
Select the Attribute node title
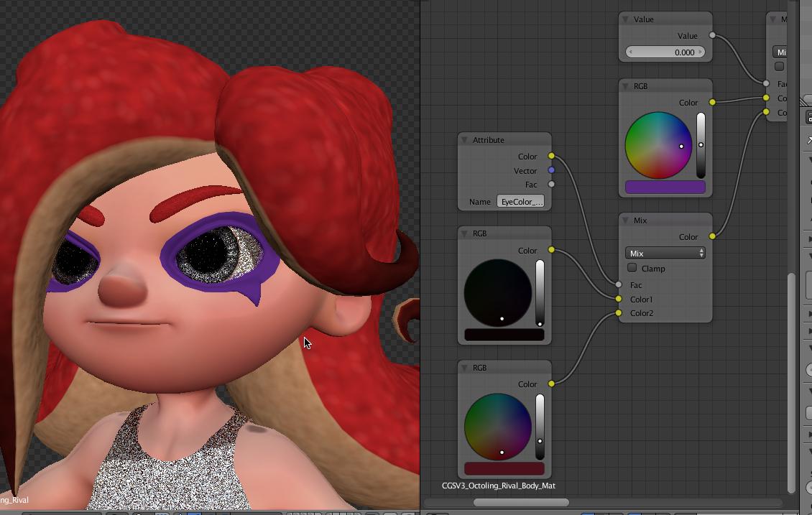coord(489,140)
